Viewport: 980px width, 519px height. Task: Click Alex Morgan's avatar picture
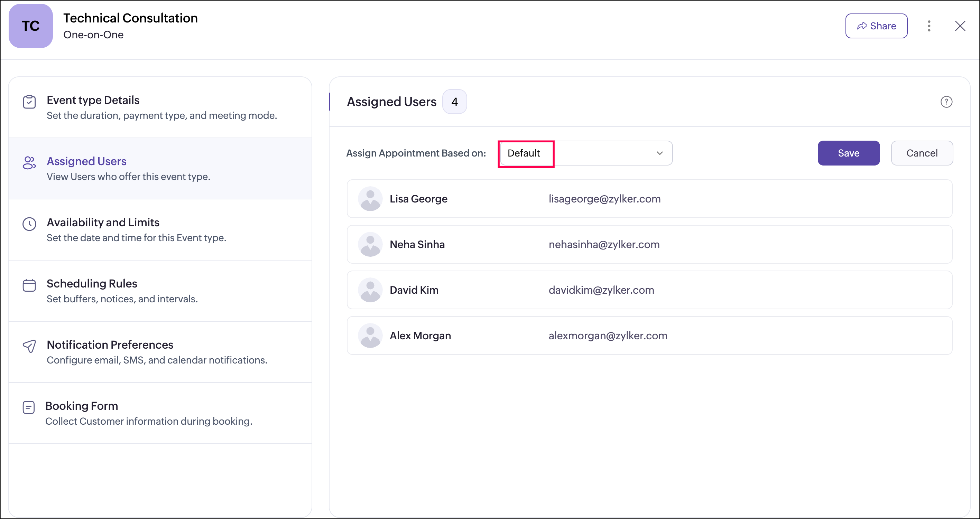coord(370,336)
